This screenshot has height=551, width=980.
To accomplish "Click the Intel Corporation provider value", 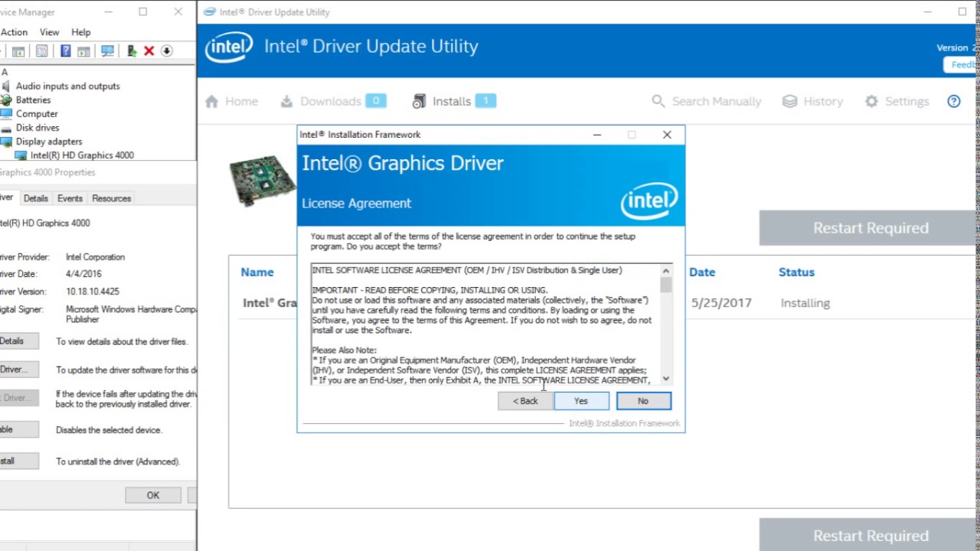I will pyautogui.click(x=95, y=257).
